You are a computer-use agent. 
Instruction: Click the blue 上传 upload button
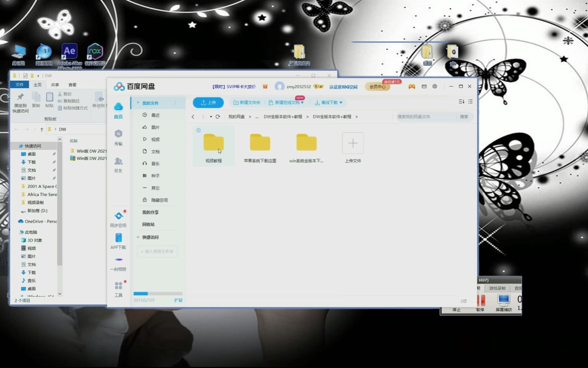(208, 102)
